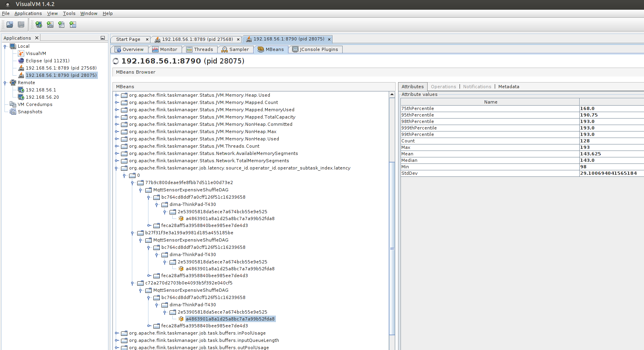Screen dimensions: 644x350
Task: Click the Add JMX Connection toolbar icon
Action: pyautogui.click(x=50, y=25)
